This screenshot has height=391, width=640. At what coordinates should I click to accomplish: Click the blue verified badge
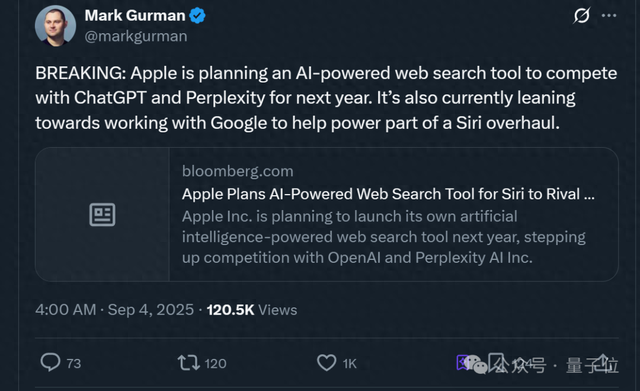click(x=198, y=16)
